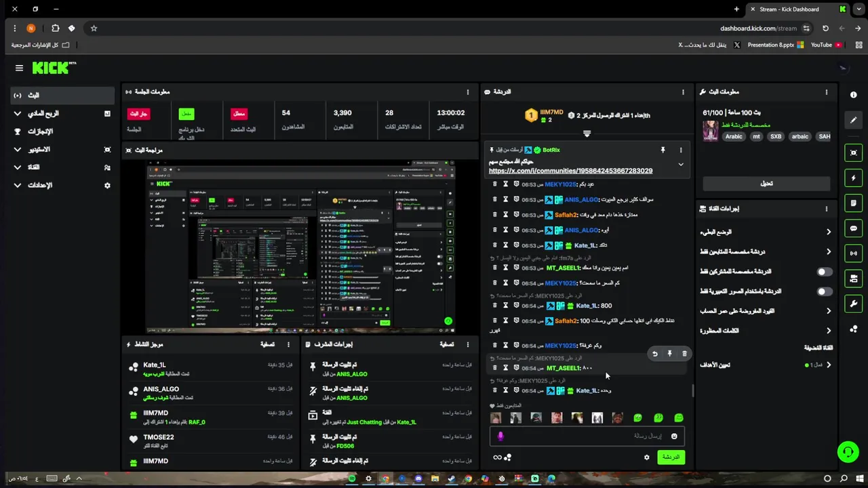This screenshot has width=868, height=488.
Task: Unpin the BotRix pinned message
Action: (663, 150)
